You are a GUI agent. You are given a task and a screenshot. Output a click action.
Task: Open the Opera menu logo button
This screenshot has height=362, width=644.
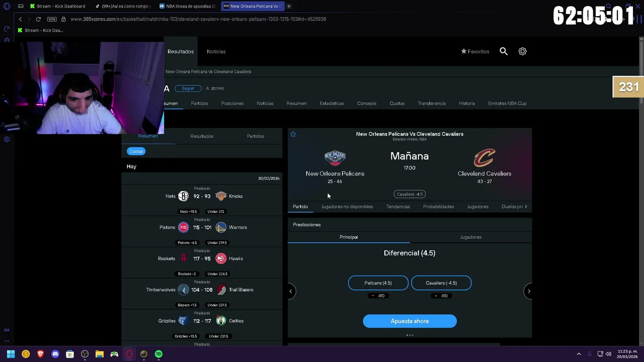tap(7, 6)
